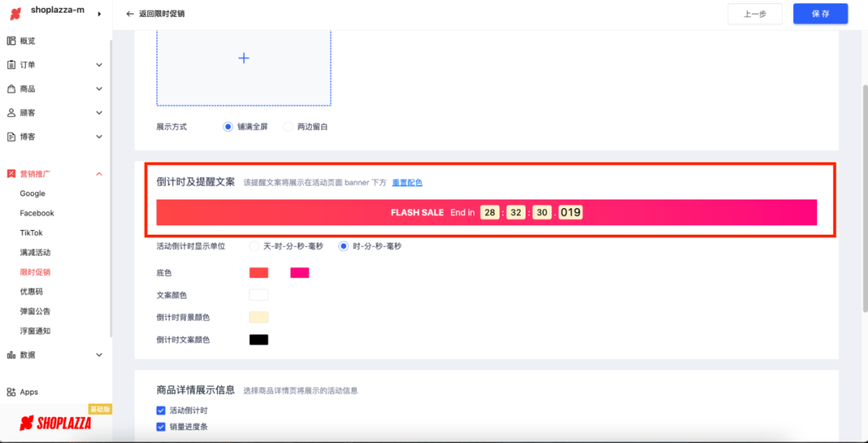Select the 两边留白 display radio option
This screenshot has width=868, height=443.
point(289,127)
